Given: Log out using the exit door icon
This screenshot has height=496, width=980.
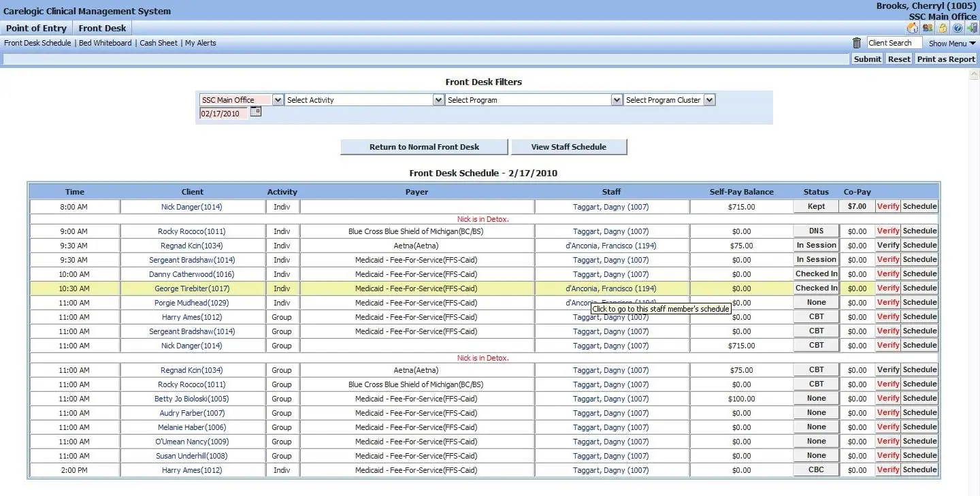Looking at the screenshot, I should point(973,28).
